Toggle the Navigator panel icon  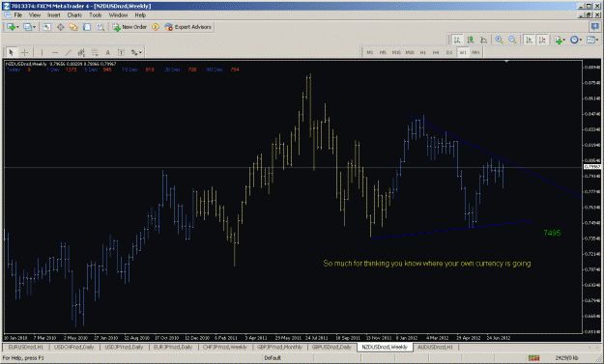coord(73,27)
